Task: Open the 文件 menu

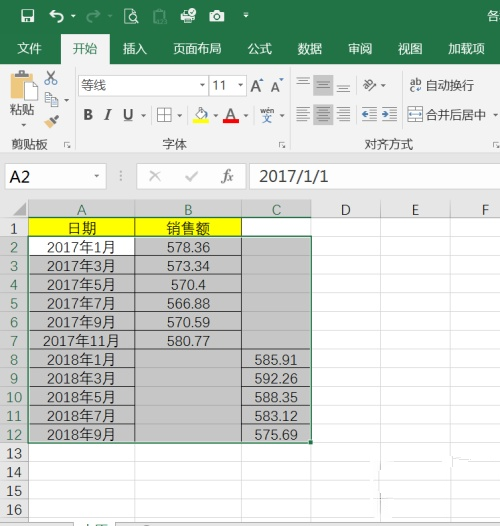Action: point(30,49)
